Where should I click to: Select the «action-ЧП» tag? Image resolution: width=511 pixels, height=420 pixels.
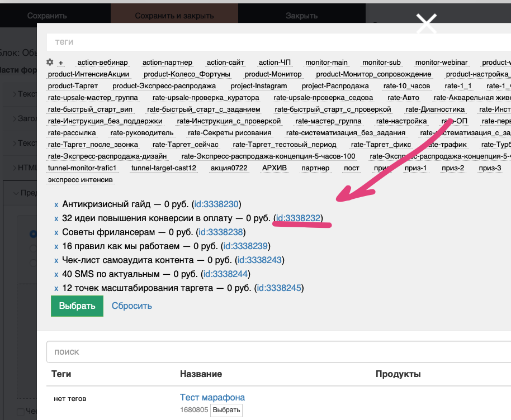coord(275,63)
